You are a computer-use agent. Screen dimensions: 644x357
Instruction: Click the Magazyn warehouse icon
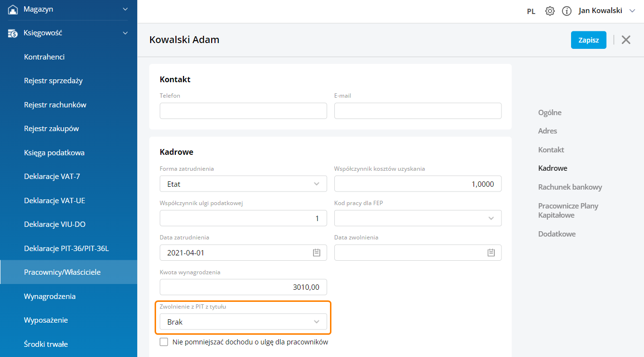pyautogui.click(x=13, y=9)
